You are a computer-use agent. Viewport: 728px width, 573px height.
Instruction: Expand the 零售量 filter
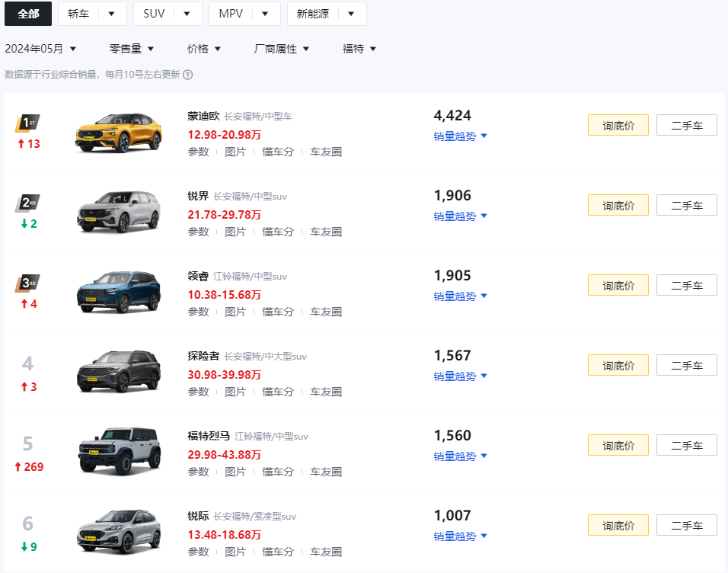pyautogui.click(x=132, y=49)
